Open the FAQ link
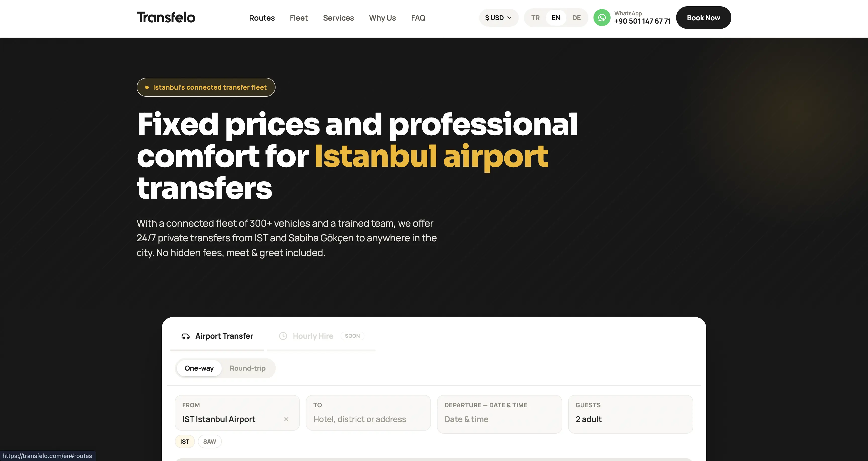 point(418,18)
